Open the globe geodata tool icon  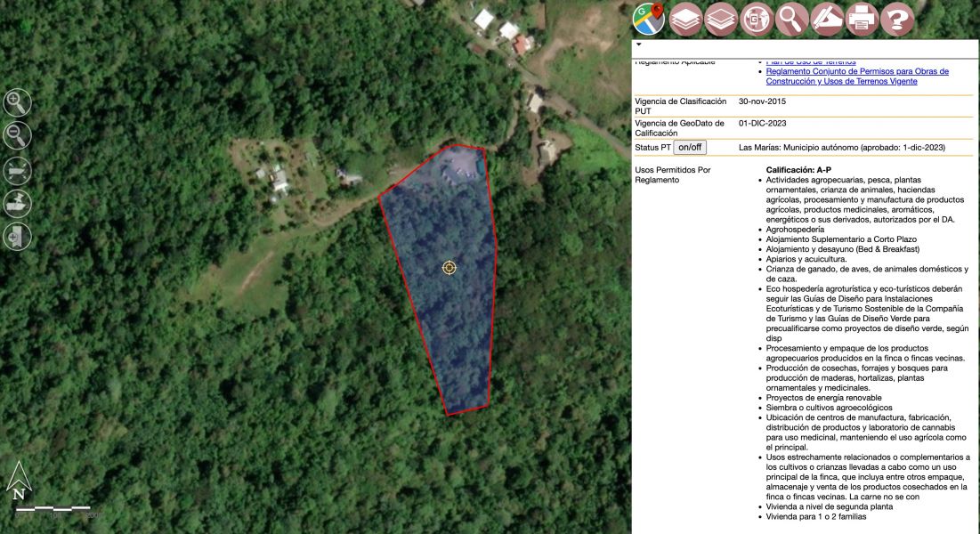pos(757,19)
